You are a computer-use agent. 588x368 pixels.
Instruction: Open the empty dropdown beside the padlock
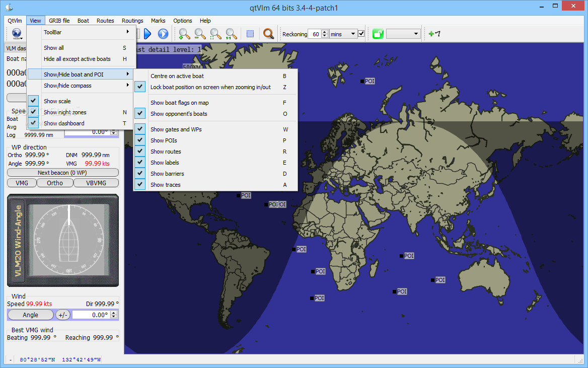pyautogui.click(x=403, y=34)
